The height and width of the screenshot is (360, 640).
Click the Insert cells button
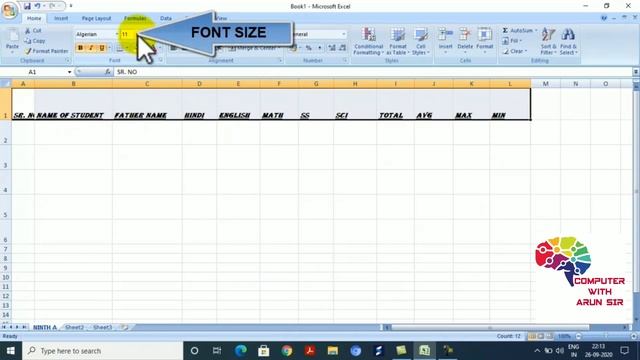point(445,40)
